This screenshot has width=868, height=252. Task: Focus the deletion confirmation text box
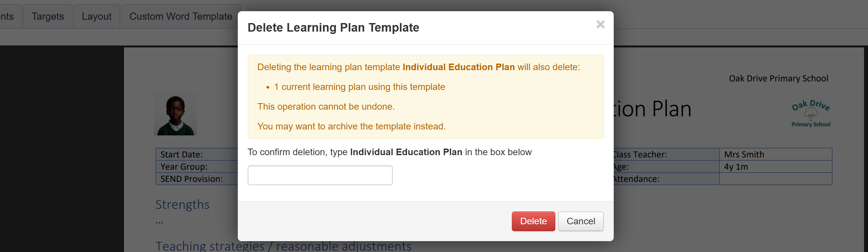point(320,175)
